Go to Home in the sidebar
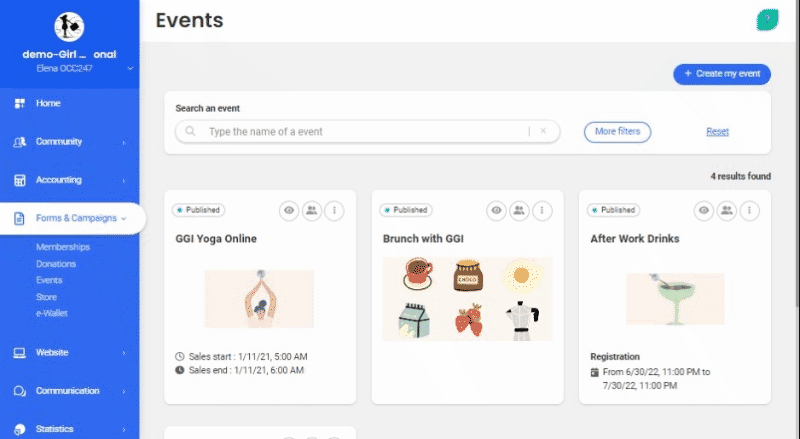Image resolution: width=800 pixels, height=439 pixels. click(x=48, y=103)
